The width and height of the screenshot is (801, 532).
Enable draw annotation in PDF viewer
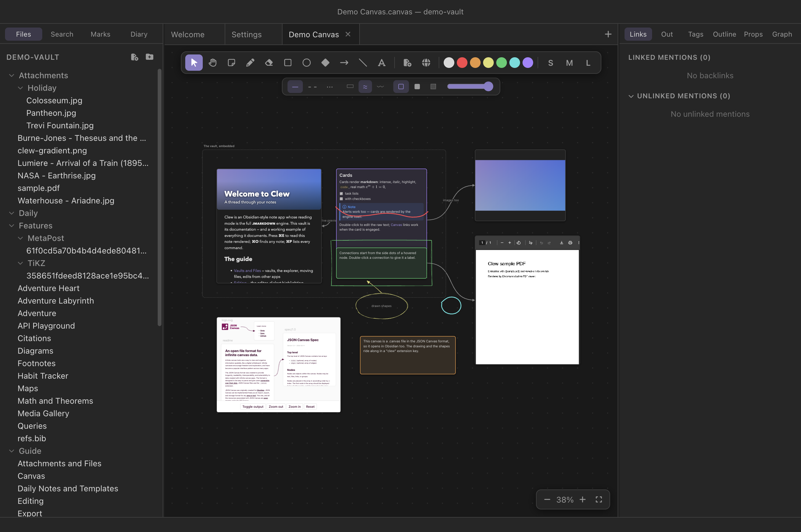click(x=531, y=243)
